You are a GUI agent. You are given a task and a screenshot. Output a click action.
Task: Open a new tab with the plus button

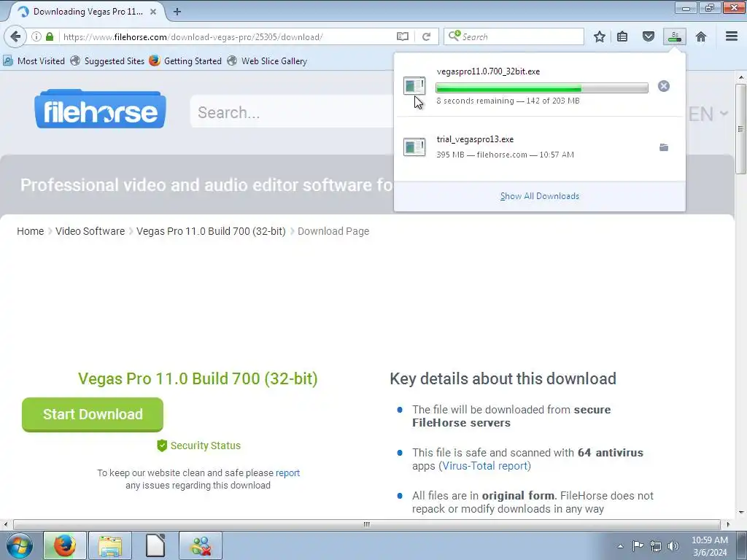coord(177,12)
